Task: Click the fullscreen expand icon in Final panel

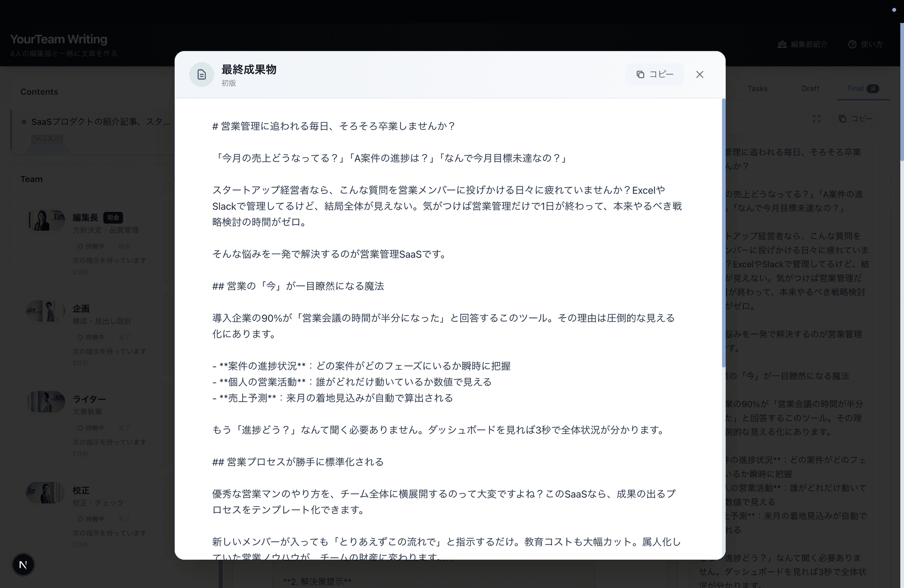Action: pos(817,119)
